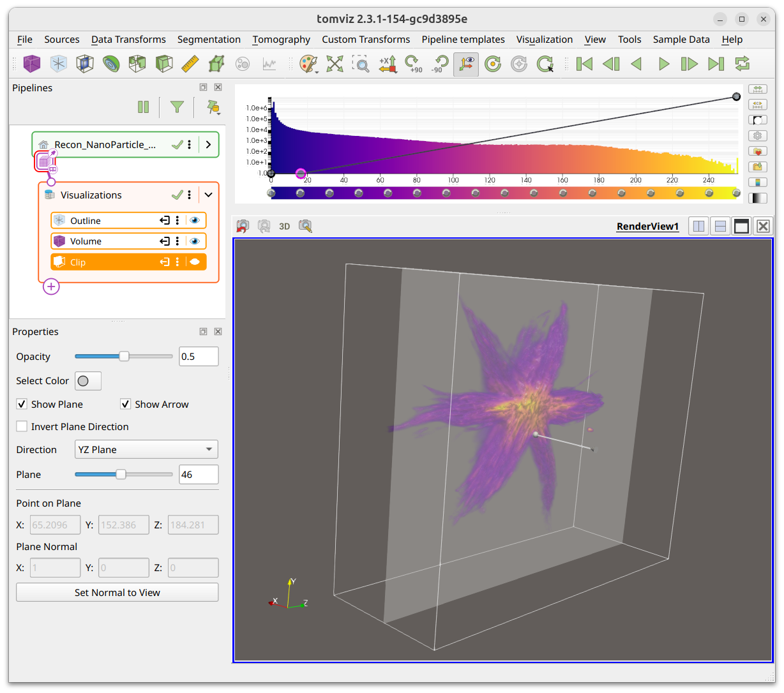
Task: Toggle the color legend bar
Action: point(757,183)
